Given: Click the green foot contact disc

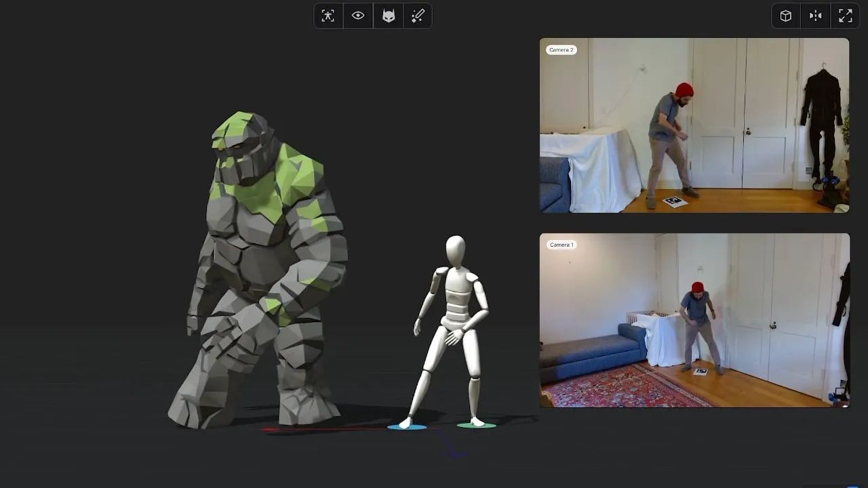Looking at the screenshot, I should click(x=476, y=426).
